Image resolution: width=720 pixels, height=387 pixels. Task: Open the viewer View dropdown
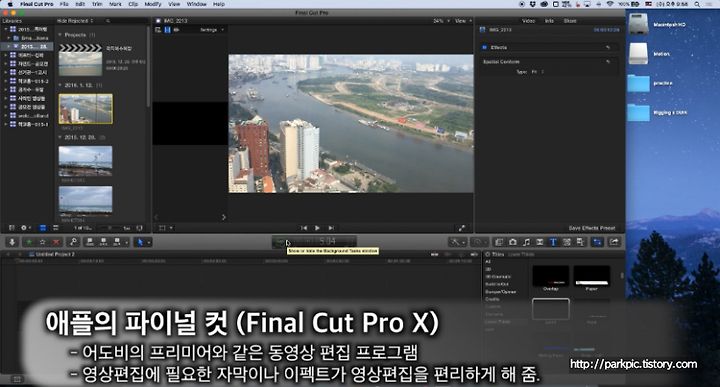coord(463,21)
